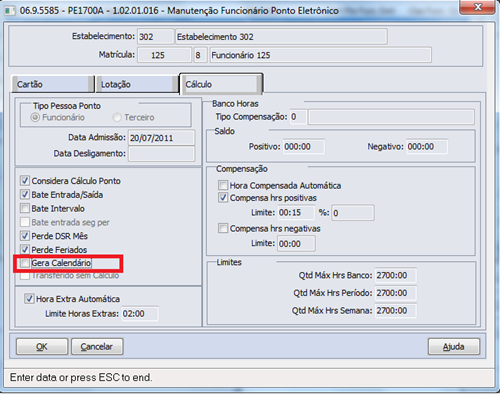Switch to the Cartão tab
This screenshot has height=394, width=500.
[x=53, y=84]
